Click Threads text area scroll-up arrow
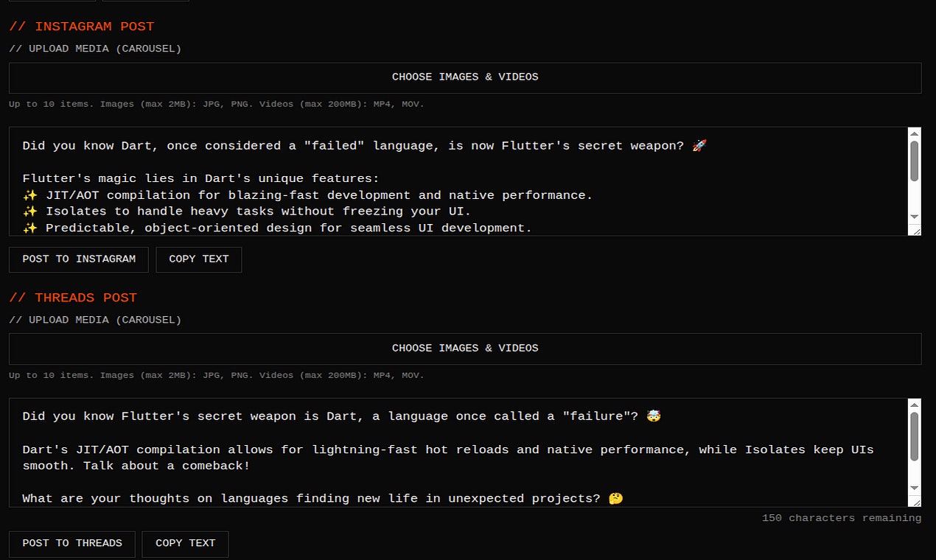 pyautogui.click(x=915, y=405)
